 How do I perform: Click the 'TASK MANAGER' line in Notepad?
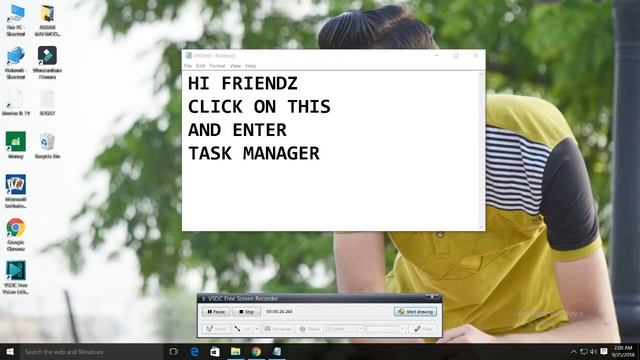(253, 153)
